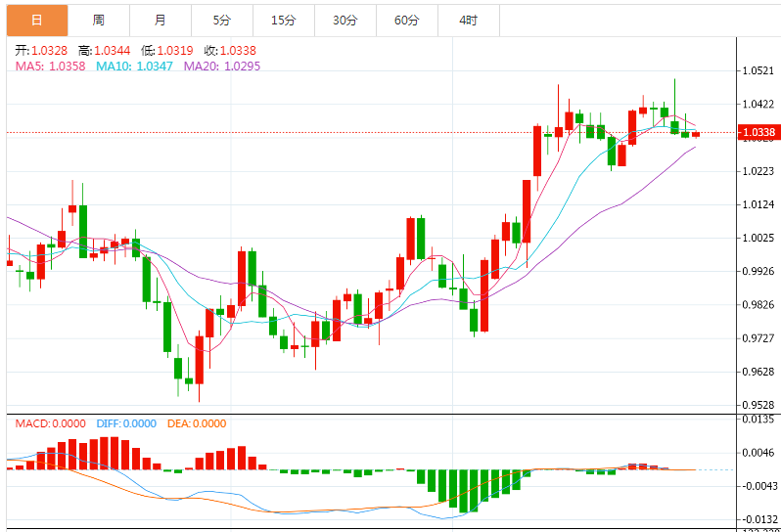Image resolution: width=781 pixels, height=532 pixels.
Task: Open the 30分 timeframe tab
Action: pyautogui.click(x=345, y=21)
